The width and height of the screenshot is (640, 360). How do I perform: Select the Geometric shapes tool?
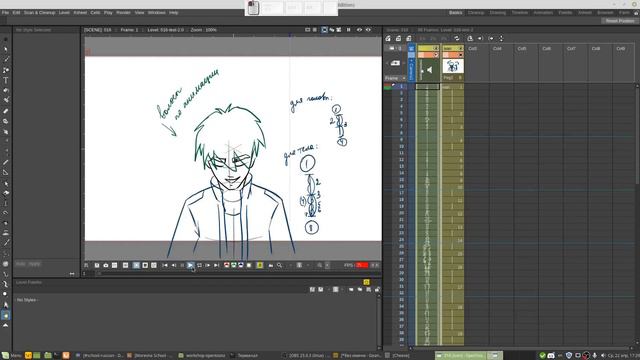(x=6, y=70)
